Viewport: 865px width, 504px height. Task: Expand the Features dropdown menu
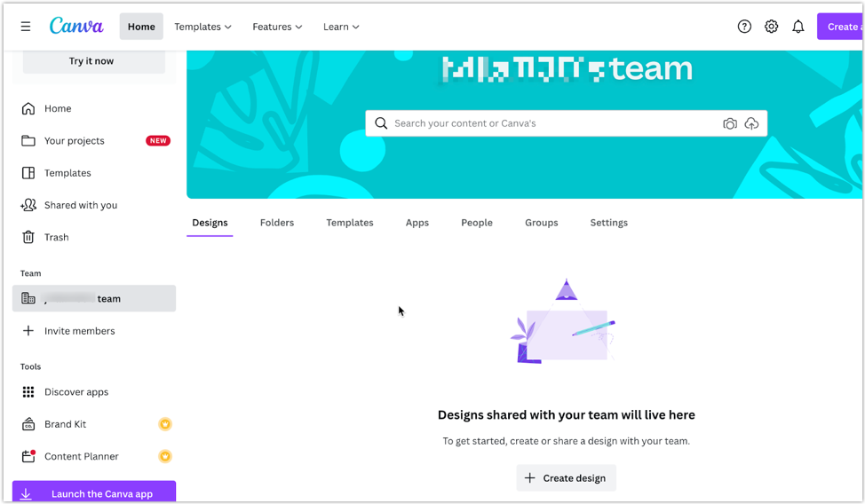pyautogui.click(x=277, y=27)
